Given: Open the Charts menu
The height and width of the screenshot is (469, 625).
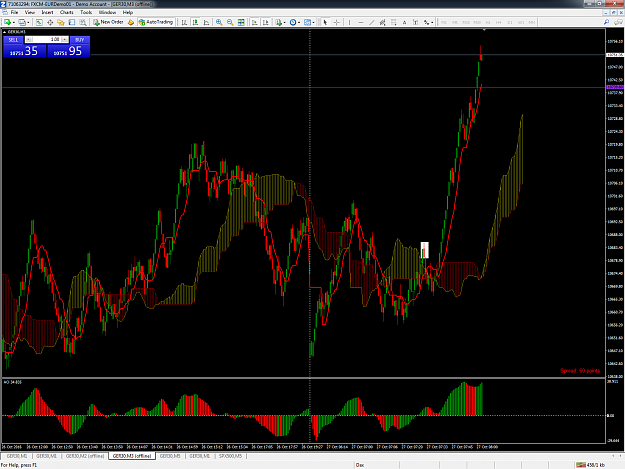Looking at the screenshot, I should pyautogui.click(x=67, y=12).
